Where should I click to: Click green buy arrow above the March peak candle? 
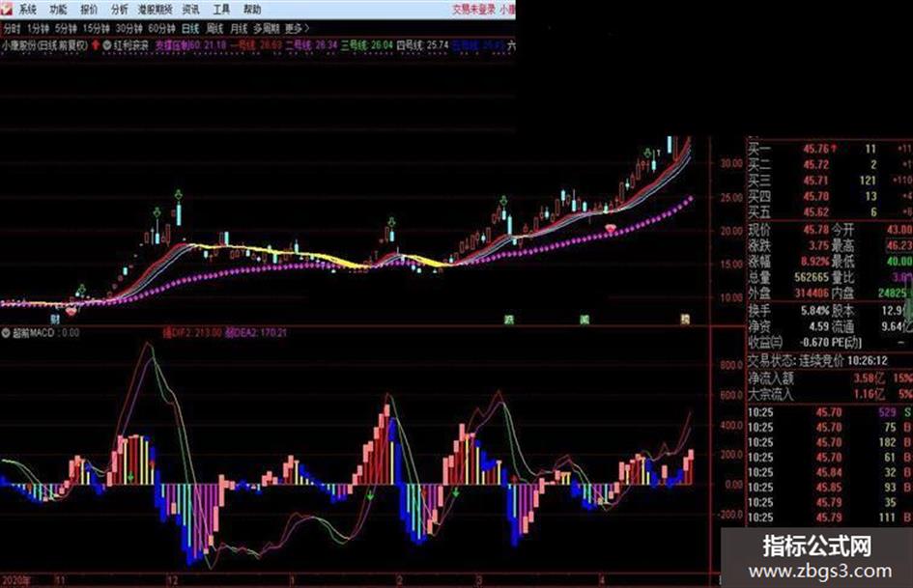(503, 201)
